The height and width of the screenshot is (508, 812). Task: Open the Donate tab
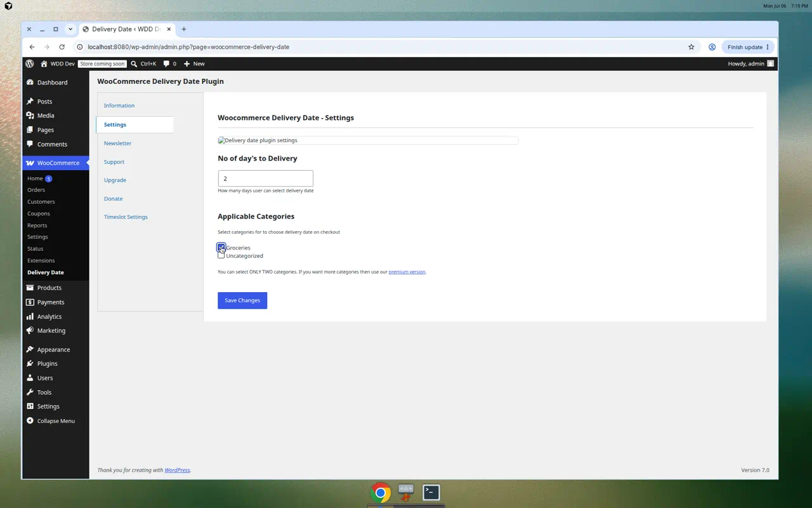point(114,199)
